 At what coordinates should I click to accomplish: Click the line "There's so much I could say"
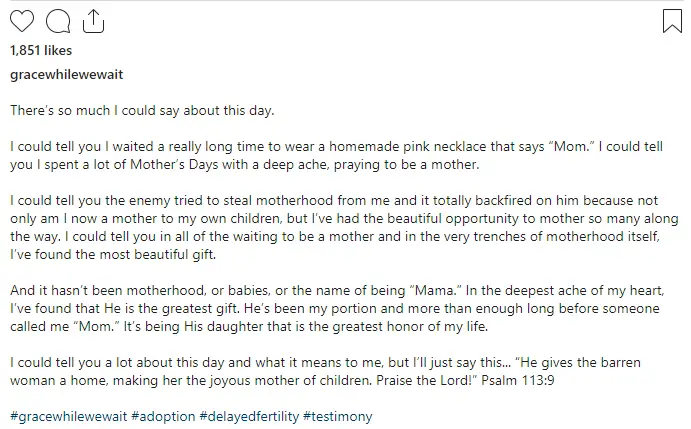coord(142,110)
